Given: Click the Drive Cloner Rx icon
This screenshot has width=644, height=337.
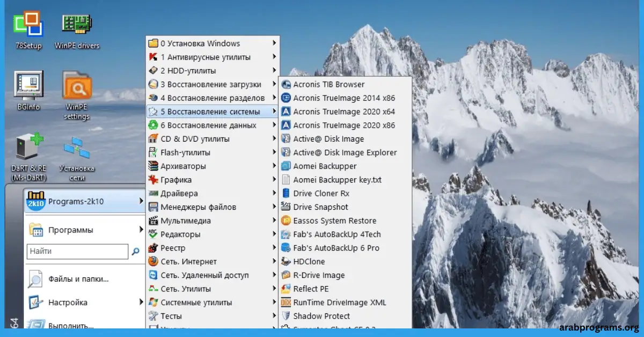Looking at the screenshot, I should [286, 193].
